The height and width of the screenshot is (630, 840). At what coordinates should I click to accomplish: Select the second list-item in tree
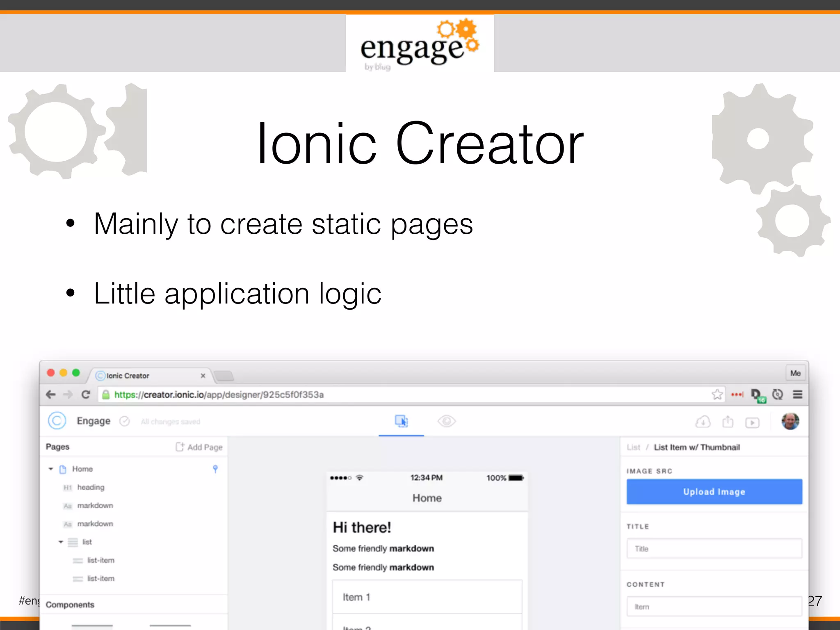(x=100, y=579)
